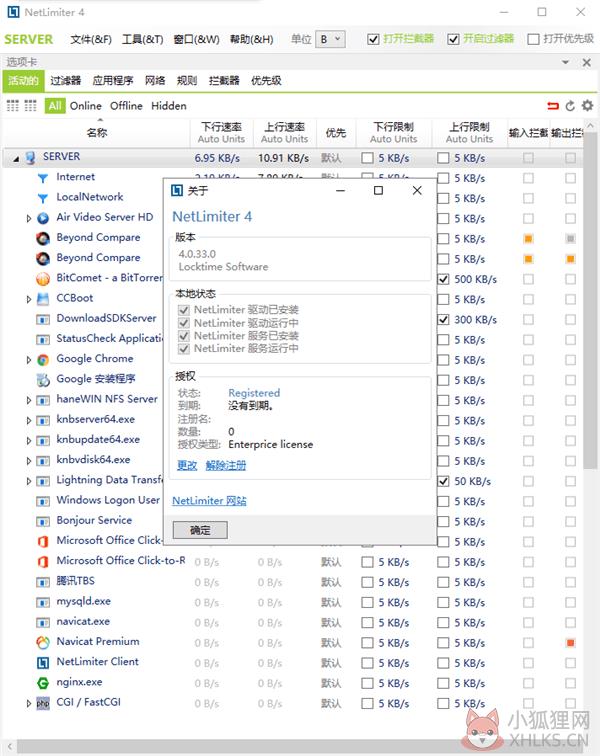Expand the CCBoot node

[x=28, y=299]
